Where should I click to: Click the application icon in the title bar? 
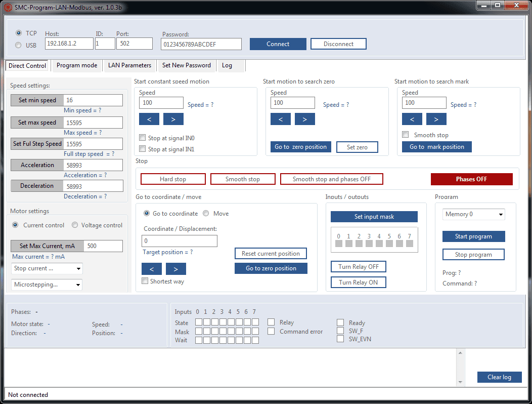point(7,7)
